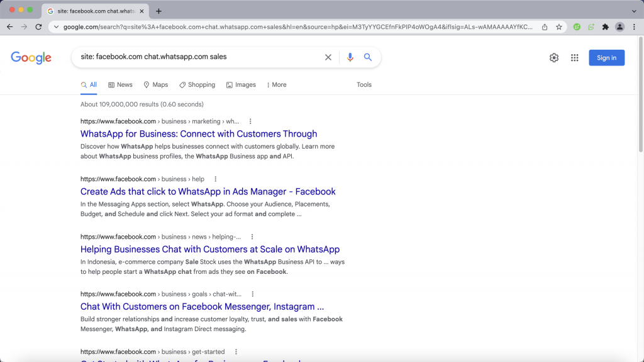Open options menu for Helping Businesses Chat result

coord(252,237)
